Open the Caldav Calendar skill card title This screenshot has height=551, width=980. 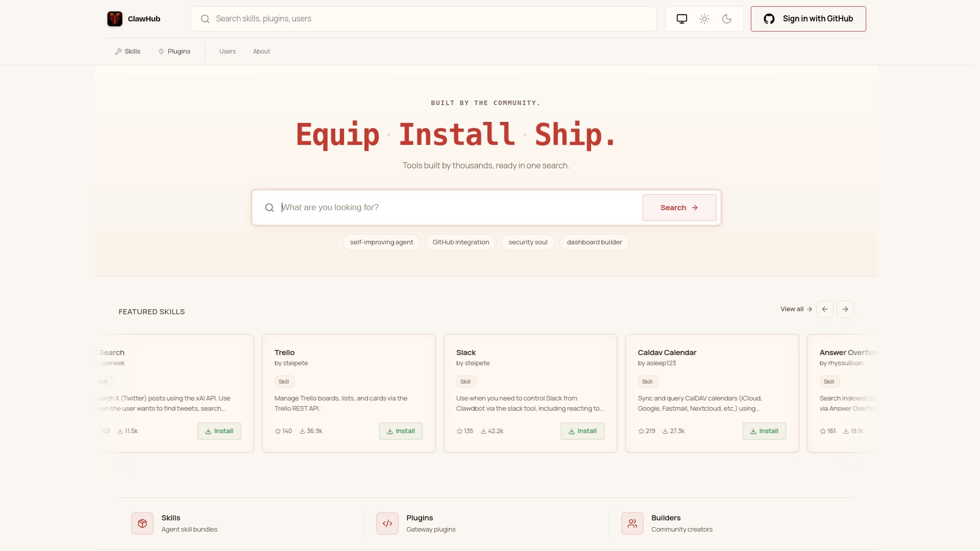pos(667,353)
